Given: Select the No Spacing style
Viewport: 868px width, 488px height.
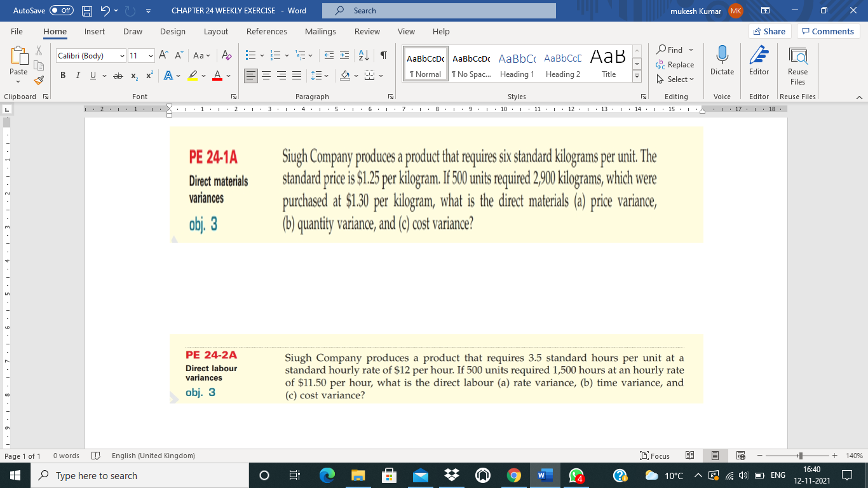Looking at the screenshot, I should click(x=470, y=64).
